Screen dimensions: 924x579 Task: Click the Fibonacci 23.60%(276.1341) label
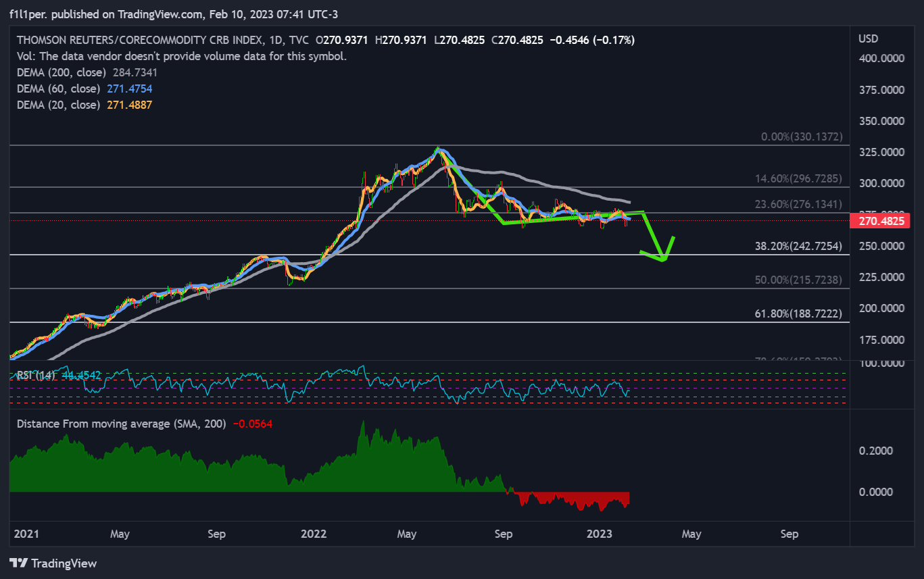[799, 205]
